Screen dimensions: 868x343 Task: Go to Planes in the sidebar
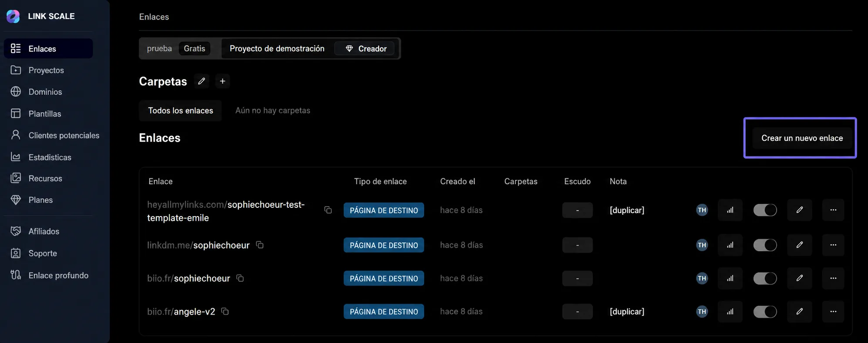48,200
